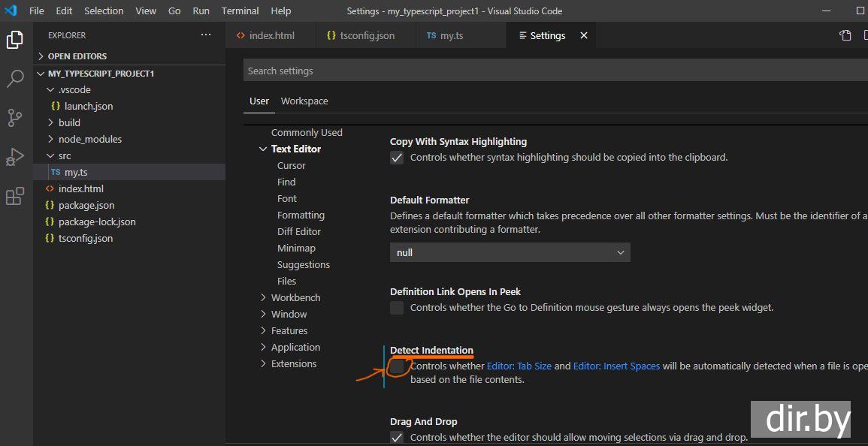Disable Copy With Syntax Highlighting checkbox
The image size is (868, 446).
[x=397, y=158]
